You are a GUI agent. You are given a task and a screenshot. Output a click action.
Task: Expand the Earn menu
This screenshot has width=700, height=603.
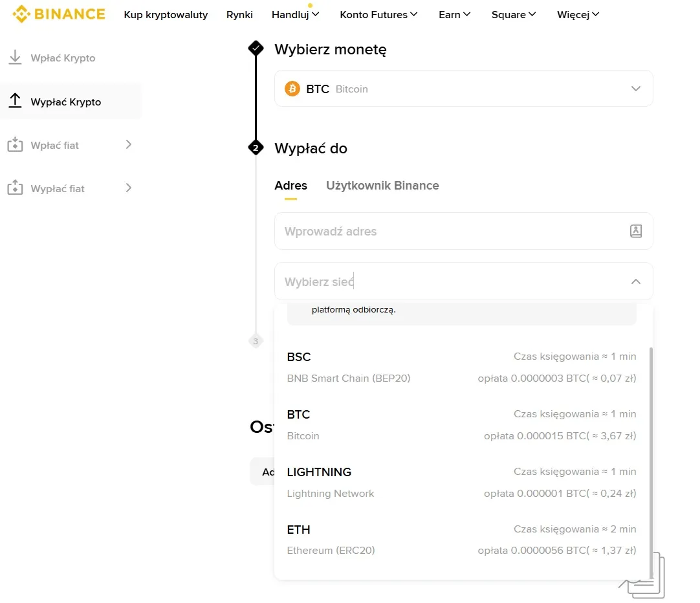click(x=454, y=15)
